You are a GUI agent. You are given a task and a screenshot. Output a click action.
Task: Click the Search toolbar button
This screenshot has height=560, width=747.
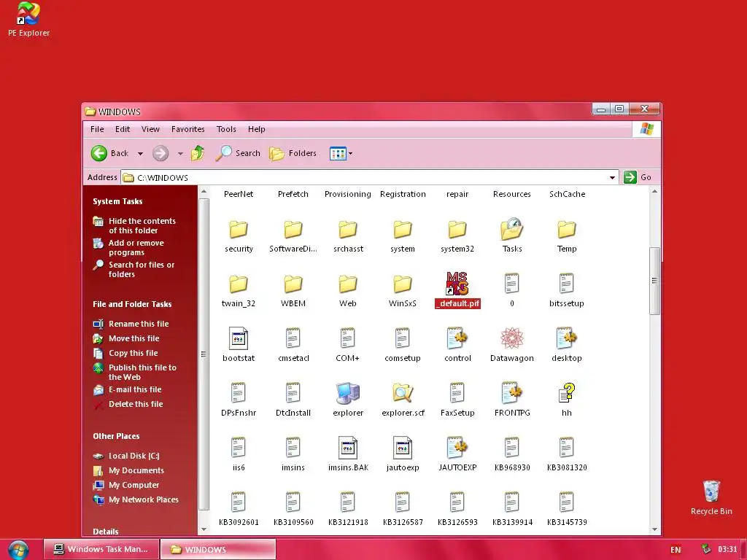238,153
